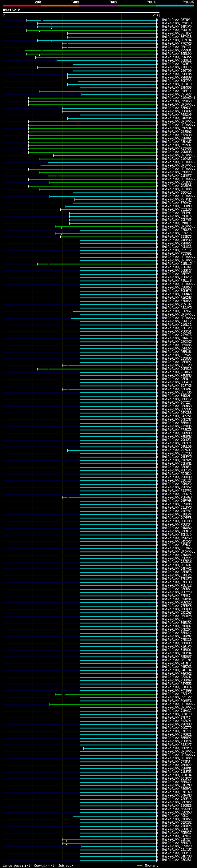
Task: Open hit UniRef100_C6TNV4
Action: [x=176, y=20]
